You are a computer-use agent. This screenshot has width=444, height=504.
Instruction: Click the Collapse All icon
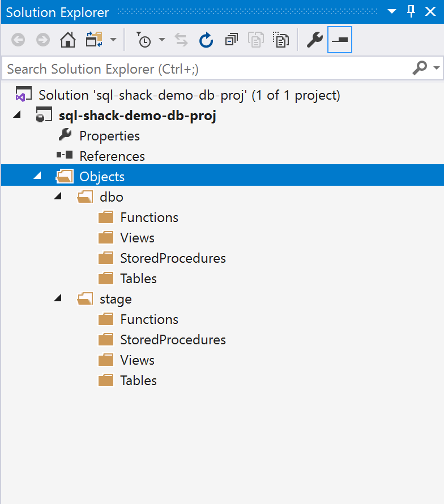[231, 40]
